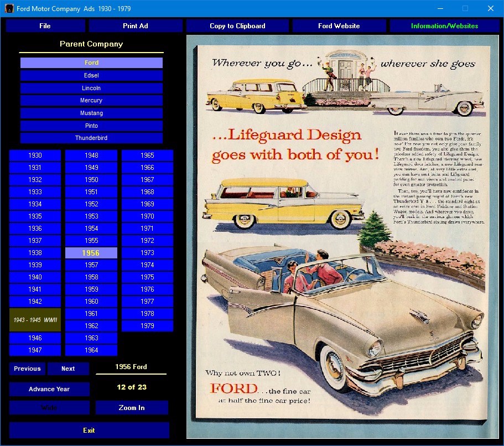Viewport: 504px width, 446px height.
Task: Open the Ford Website button
Action: click(x=339, y=25)
